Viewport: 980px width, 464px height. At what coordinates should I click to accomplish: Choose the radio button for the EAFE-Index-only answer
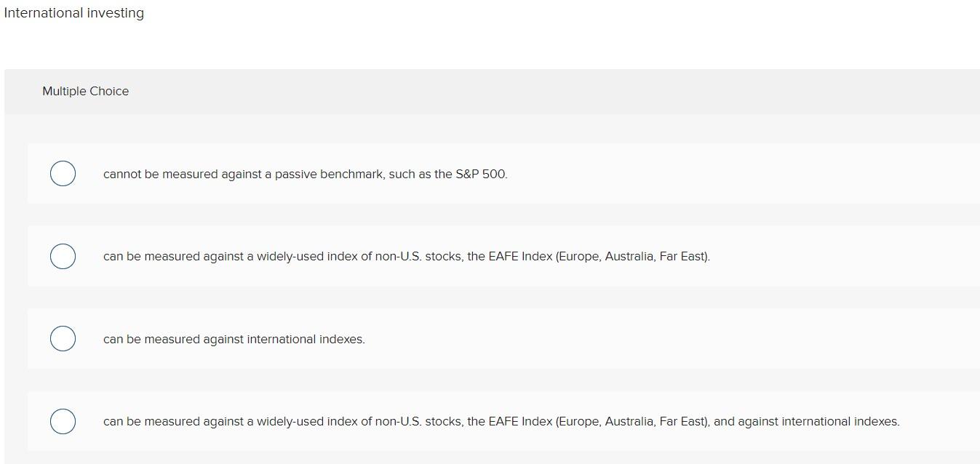[63, 256]
